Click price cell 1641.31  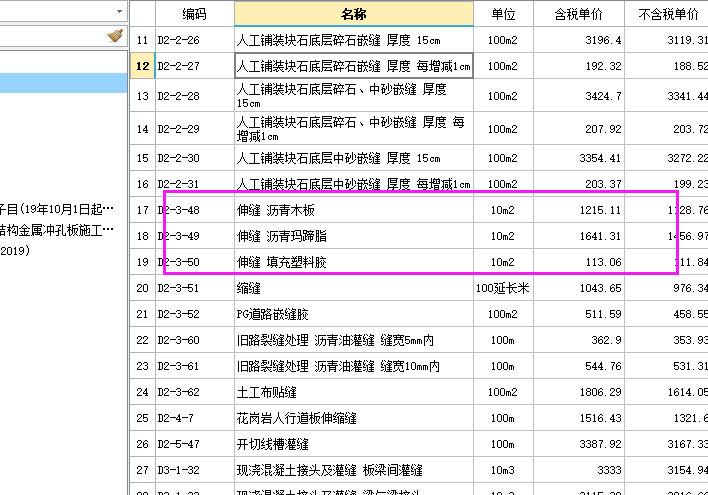pyautogui.click(x=578, y=236)
